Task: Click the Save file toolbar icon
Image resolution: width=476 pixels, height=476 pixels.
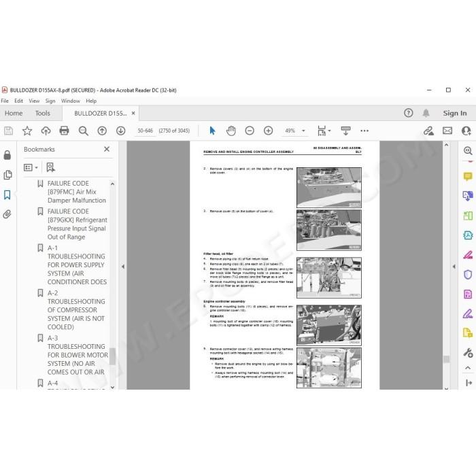Action: (x=8, y=131)
